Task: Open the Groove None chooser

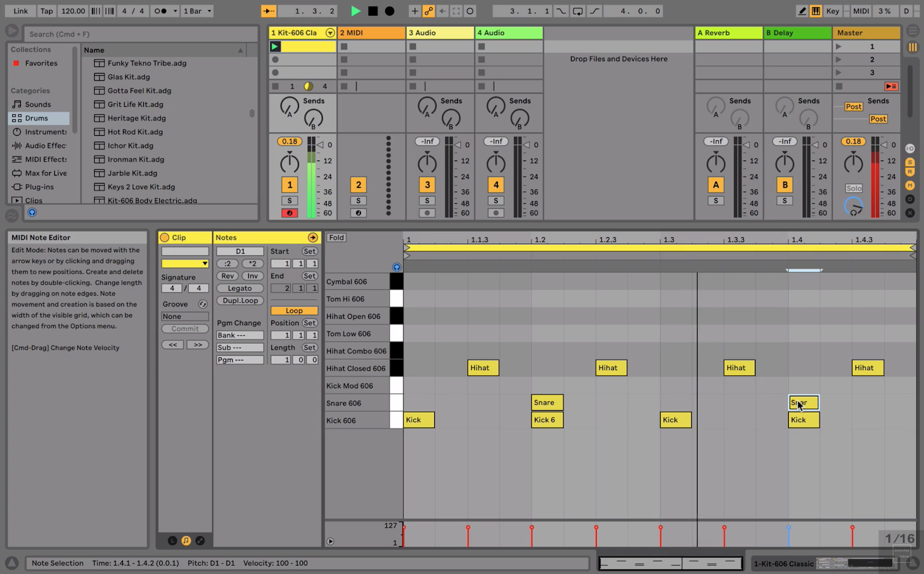Action: [x=185, y=316]
